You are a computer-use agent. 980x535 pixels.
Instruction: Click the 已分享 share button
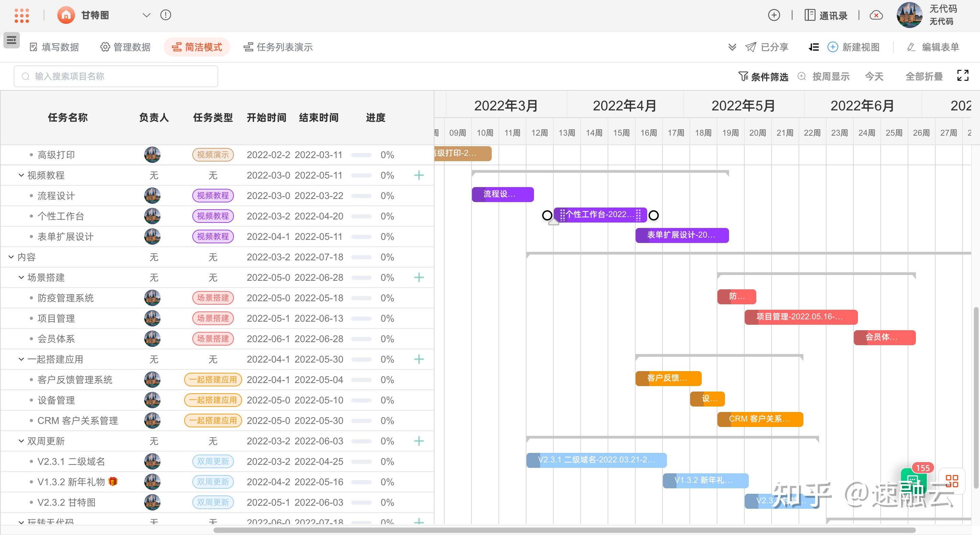767,47
